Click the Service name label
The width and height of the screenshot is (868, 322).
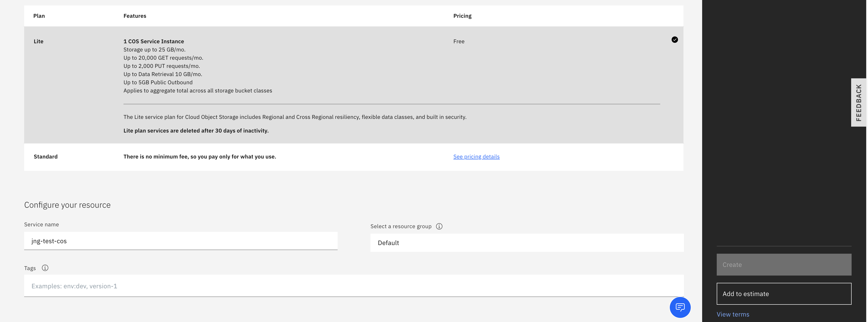pos(41,224)
